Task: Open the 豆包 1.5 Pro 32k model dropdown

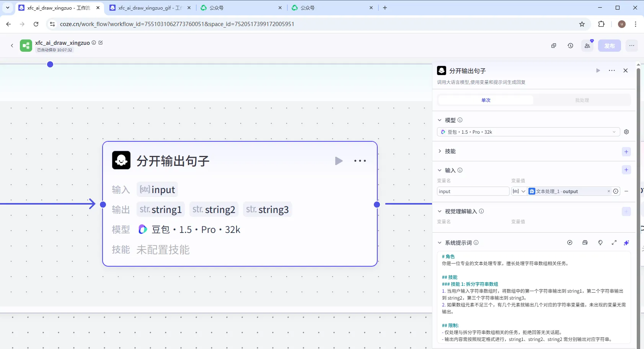Action: (528, 132)
